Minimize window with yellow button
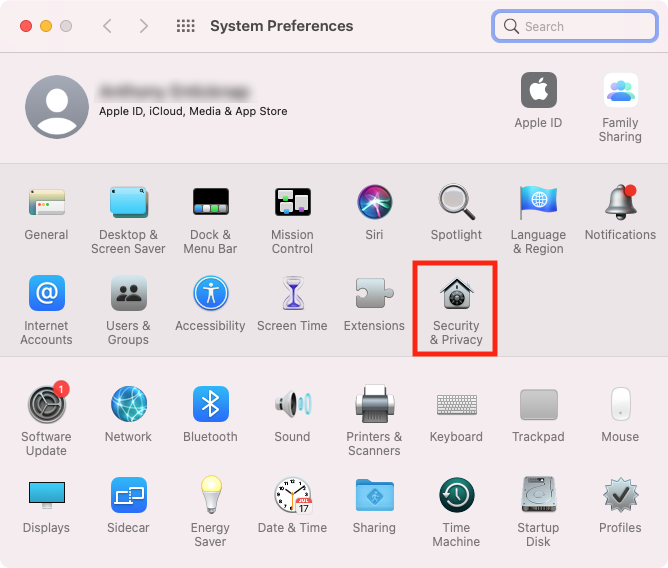Viewport: 668px width, 568px height. (x=46, y=26)
